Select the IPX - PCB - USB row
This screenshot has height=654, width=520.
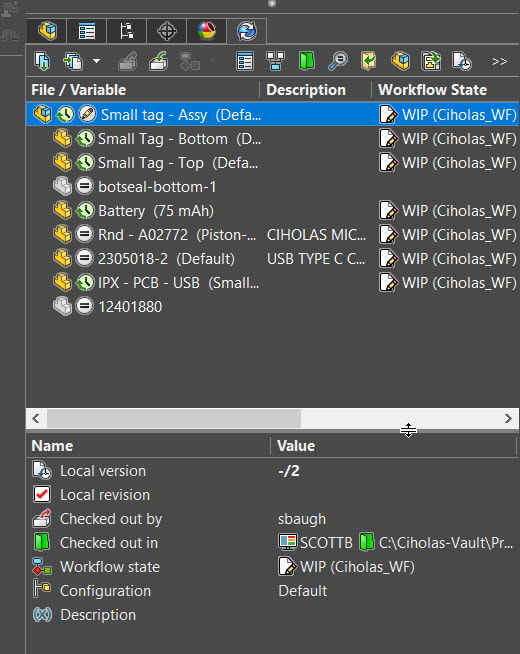[x=272, y=283]
